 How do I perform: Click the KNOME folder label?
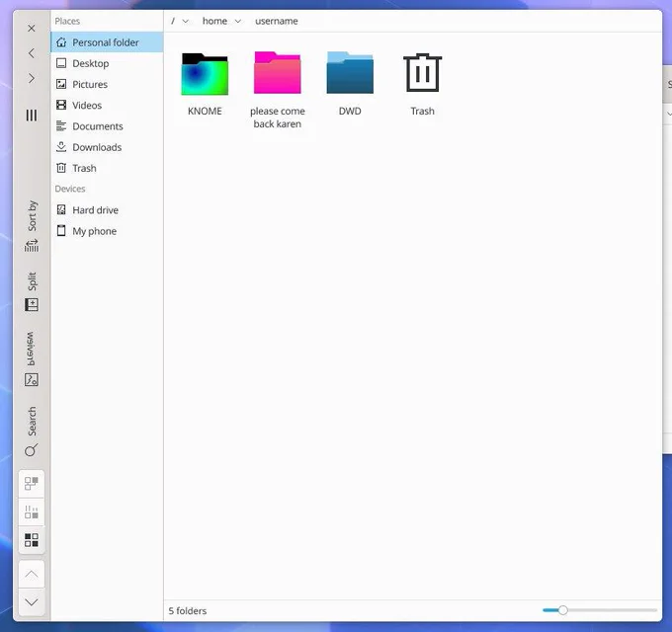[205, 112]
